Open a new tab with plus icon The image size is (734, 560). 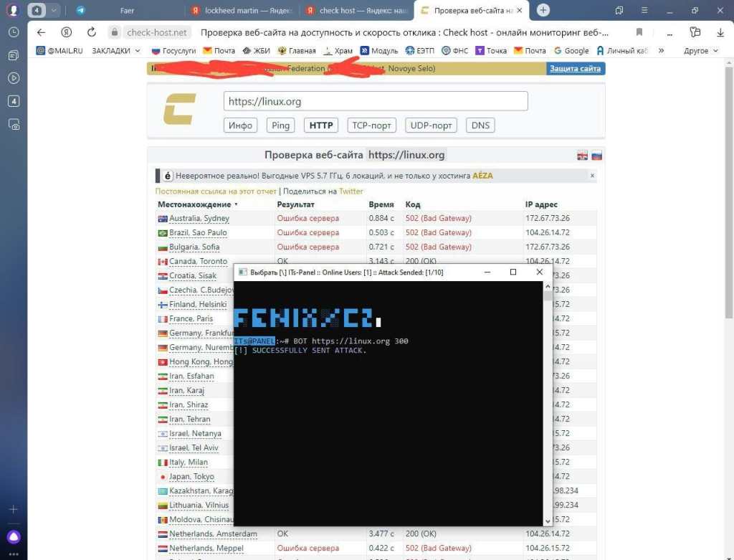pyautogui.click(x=543, y=10)
